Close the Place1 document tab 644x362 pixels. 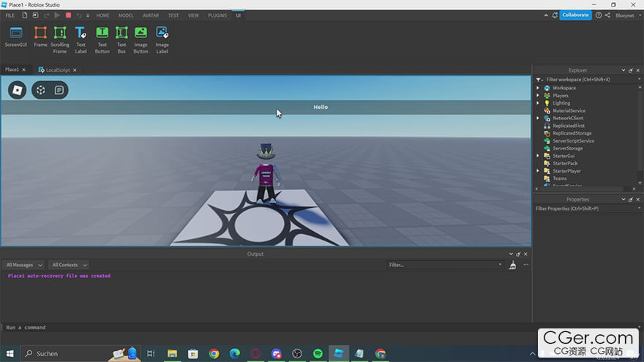24,69
